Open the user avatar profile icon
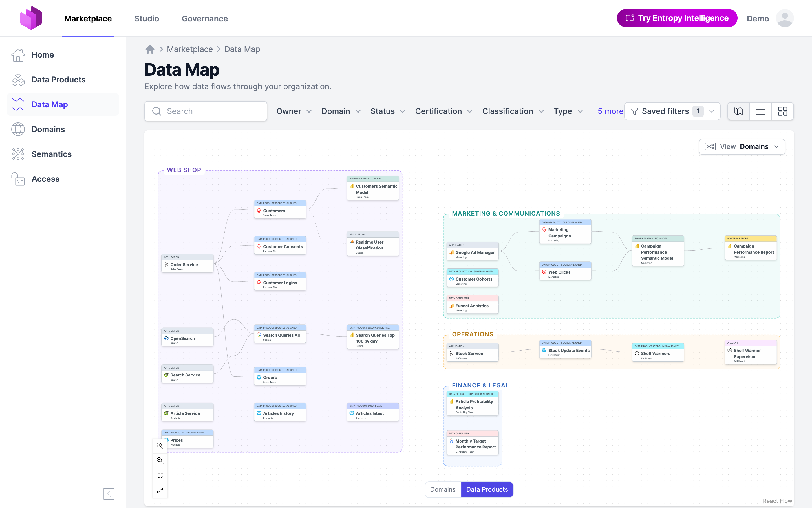 tap(784, 18)
